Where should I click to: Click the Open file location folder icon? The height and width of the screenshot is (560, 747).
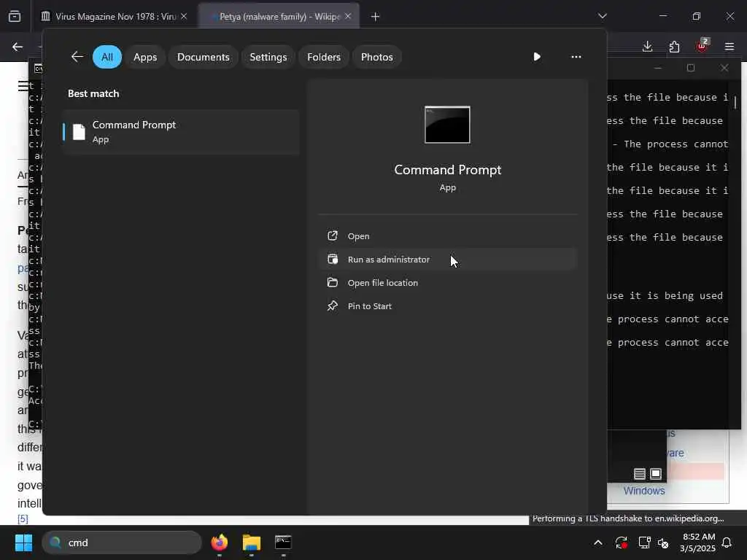point(333,282)
